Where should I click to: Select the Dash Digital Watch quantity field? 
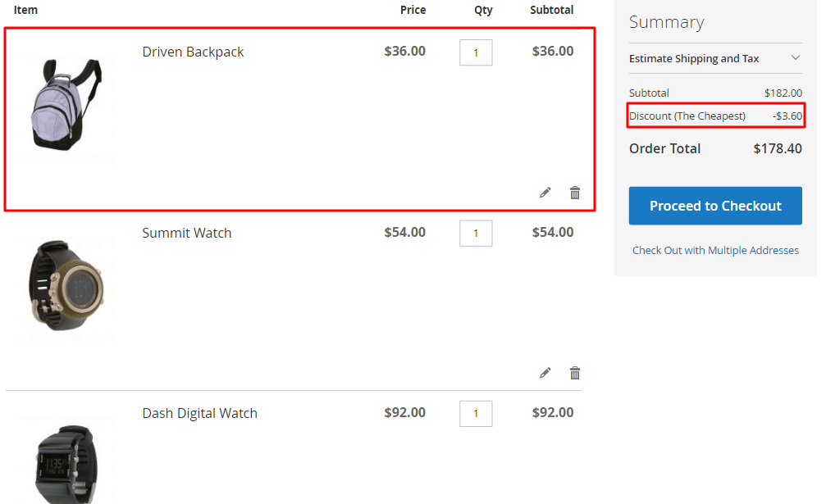(476, 413)
